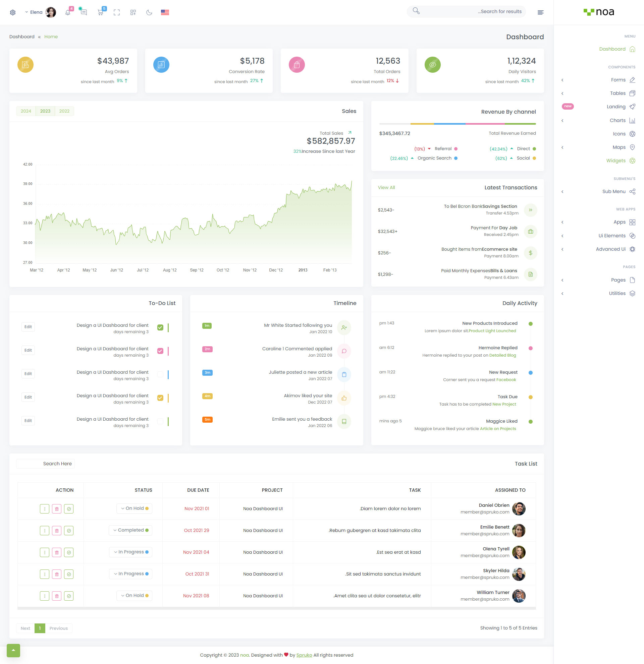Open Widgets in the sidebar menu
Image resolution: width=644 pixels, height=664 pixels.
click(616, 161)
